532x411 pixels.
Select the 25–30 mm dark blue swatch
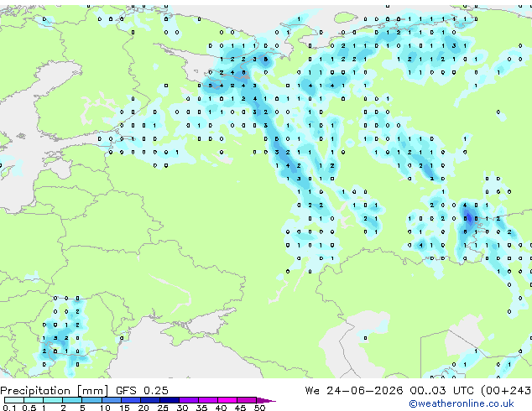[170, 400]
